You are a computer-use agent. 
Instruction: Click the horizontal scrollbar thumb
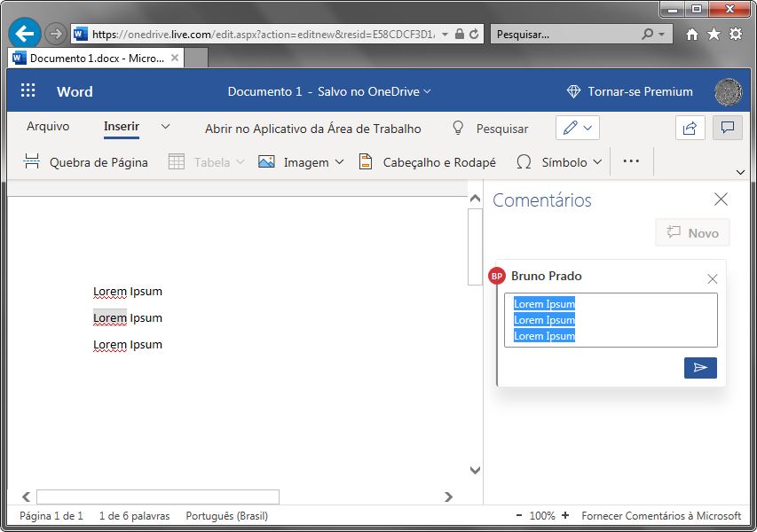click(158, 497)
